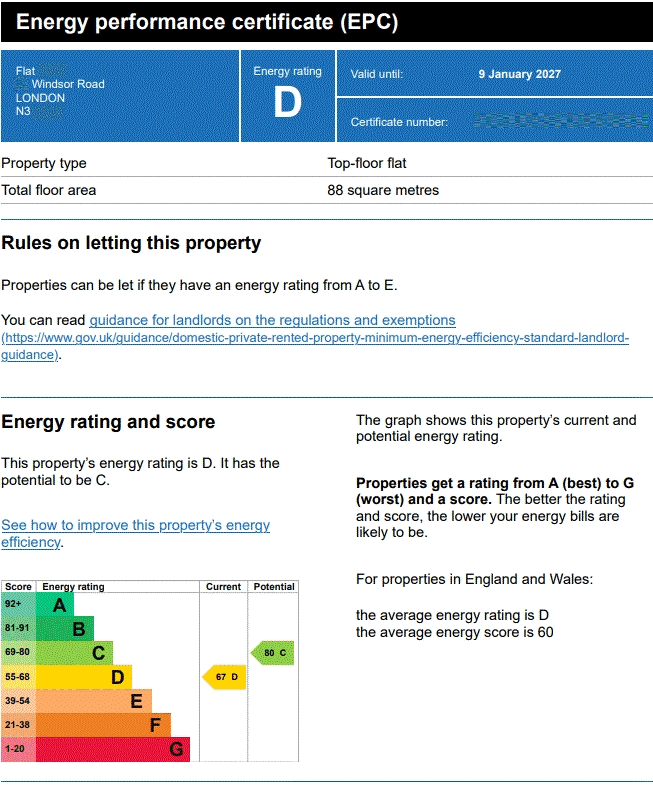Click the dark orange F rating bar
The width and height of the screenshot is (653, 785).
pos(103,725)
